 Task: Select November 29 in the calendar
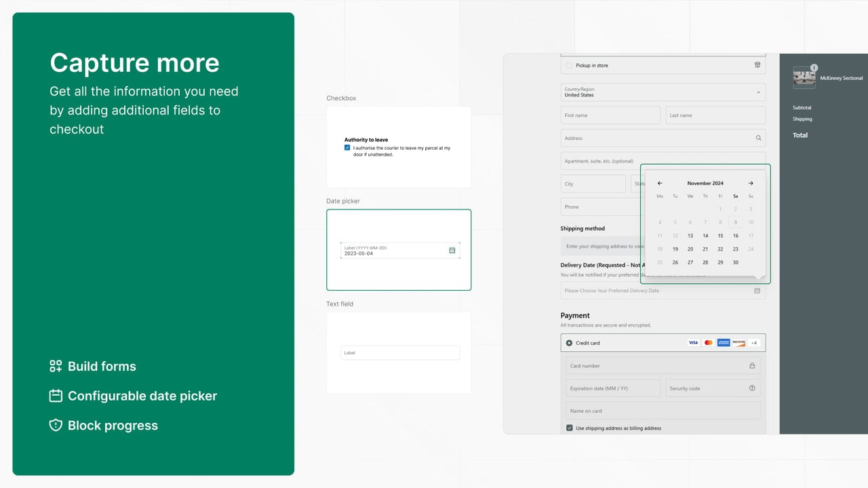(x=720, y=262)
